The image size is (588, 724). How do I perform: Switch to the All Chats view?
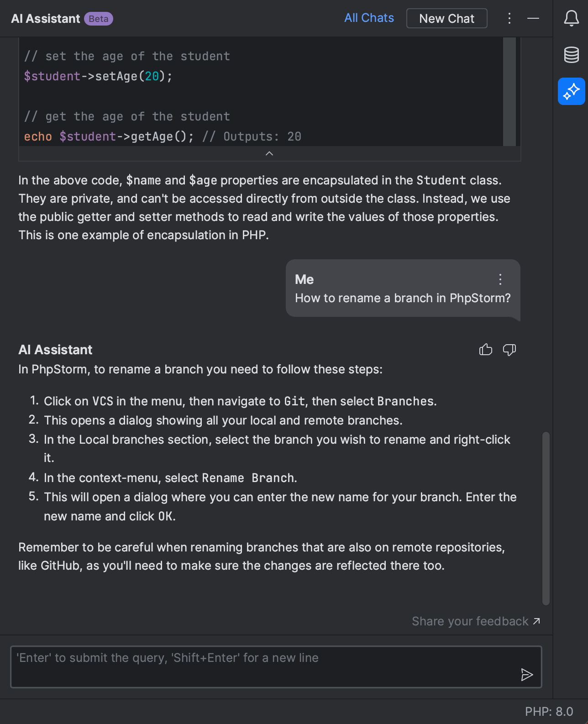(369, 18)
